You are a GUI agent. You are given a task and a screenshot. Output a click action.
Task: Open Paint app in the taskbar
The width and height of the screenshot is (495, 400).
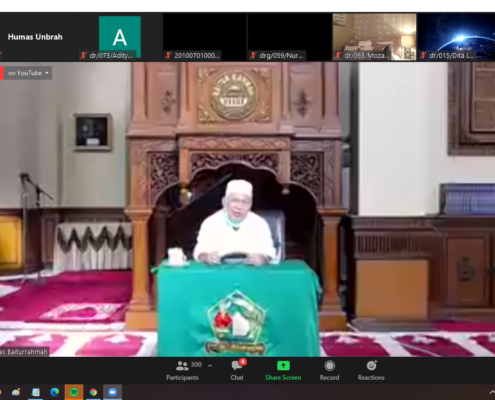click(16, 393)
